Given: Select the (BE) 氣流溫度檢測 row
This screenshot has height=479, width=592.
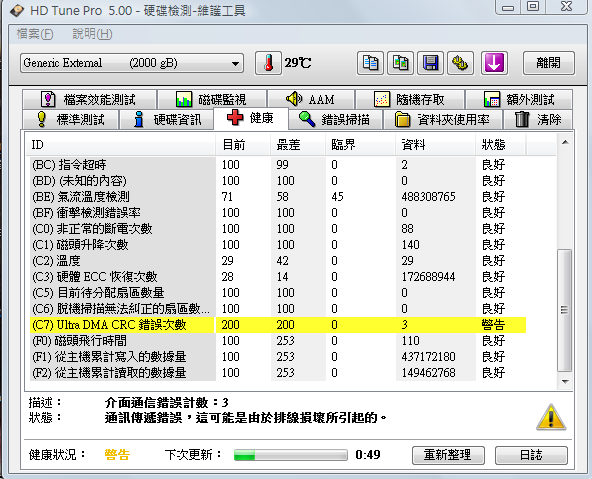Looking at the screenshot, I should click(x=278, y=197).
